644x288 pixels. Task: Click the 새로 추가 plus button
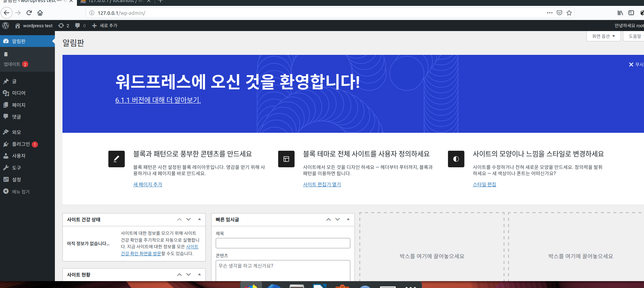tap(105, 26)
